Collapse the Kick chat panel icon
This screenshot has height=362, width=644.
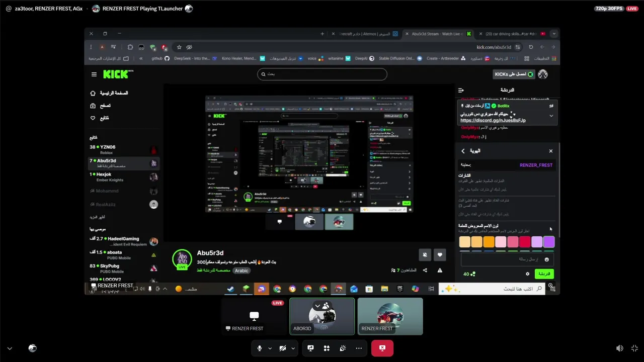(461, 90)
